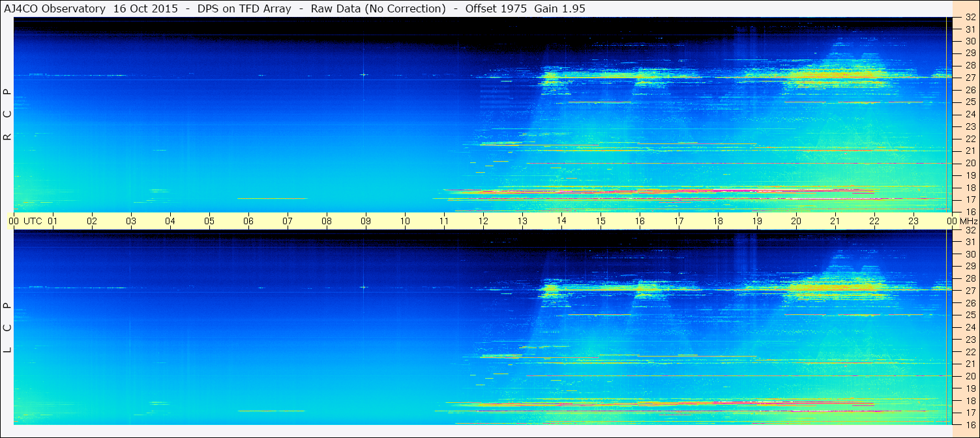Select the 11 hour marker on the time axis
The width and height of the screenshot is (980, 438).
(444, 221)
